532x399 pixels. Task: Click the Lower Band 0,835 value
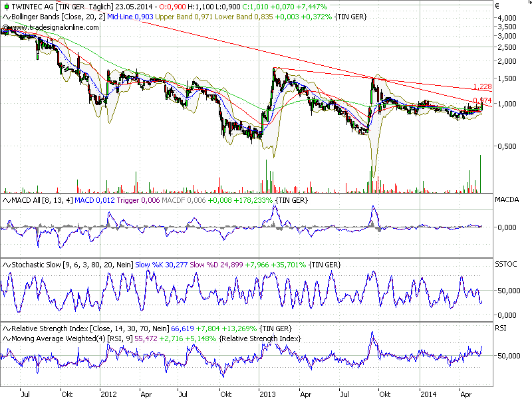click(244, 17)
